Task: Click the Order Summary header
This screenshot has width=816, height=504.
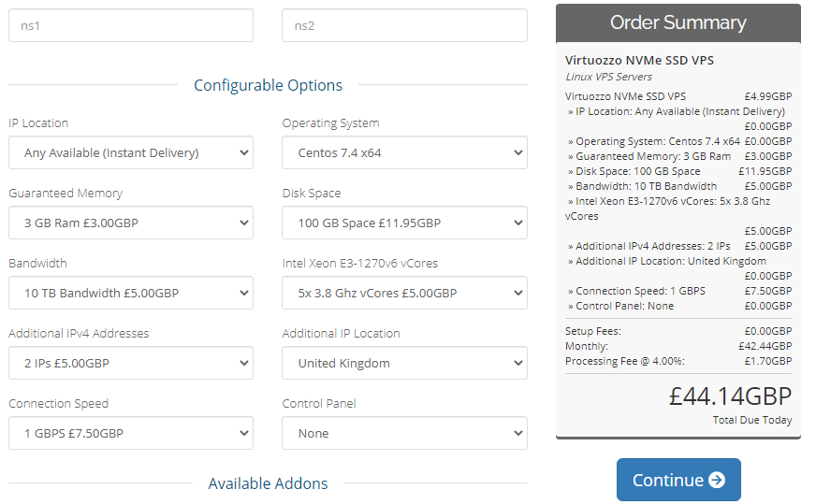Action: pyautogui.click(x=678, y=22)
